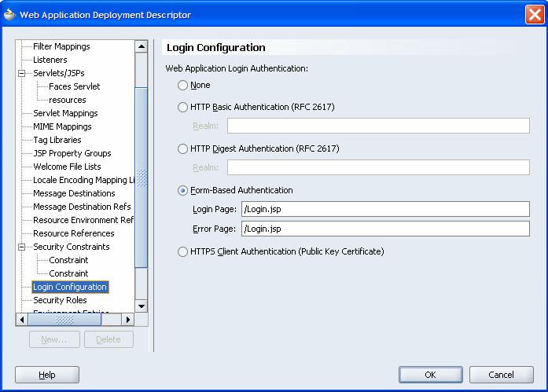
Task: Select Welcome File Lists in the tree
Action: tap(67, 167)
